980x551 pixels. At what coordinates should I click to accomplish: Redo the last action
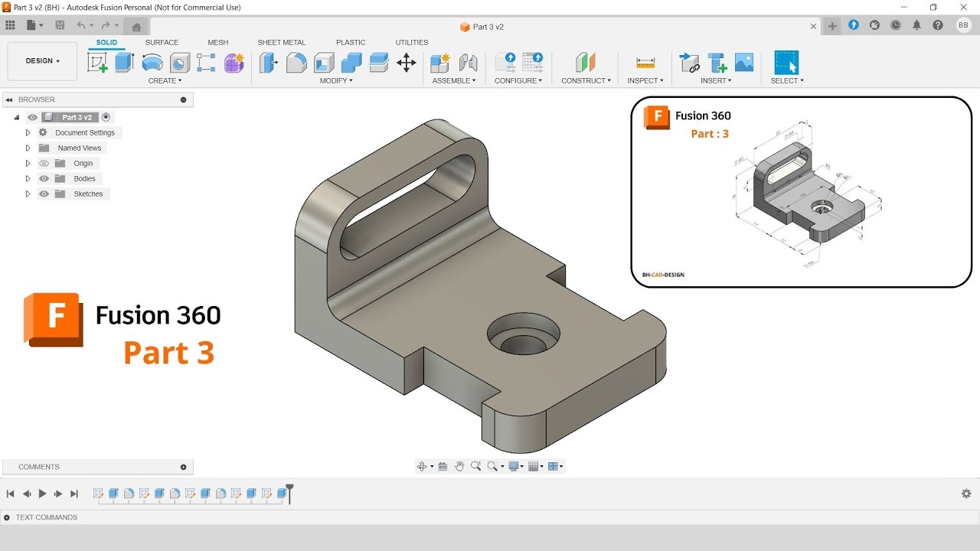[x=106, y=25]
